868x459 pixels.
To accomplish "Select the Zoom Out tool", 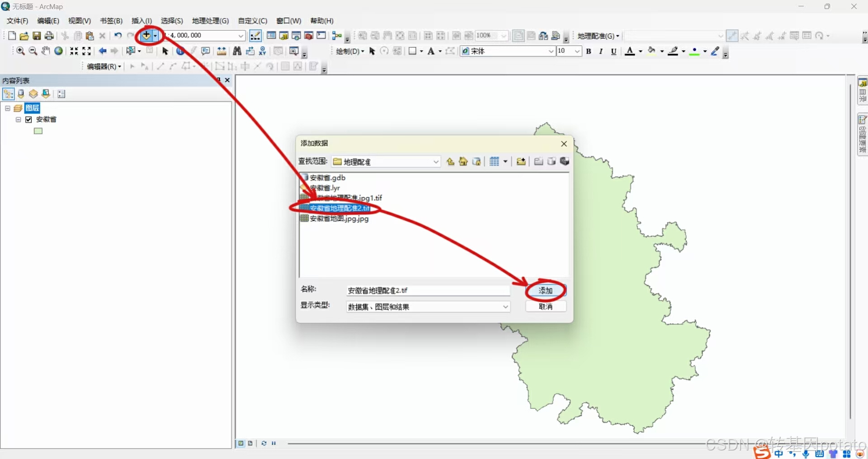I will pyautogui.click(x=33, y=51).
